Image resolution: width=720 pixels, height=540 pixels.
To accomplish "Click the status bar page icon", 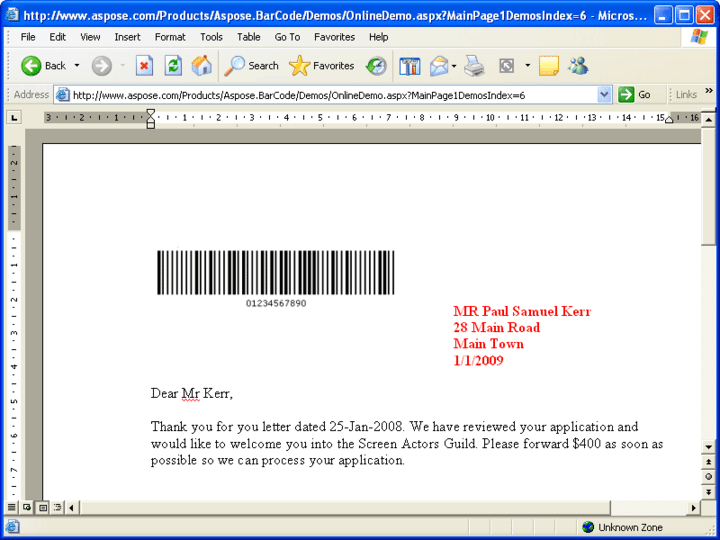I will pyautogui.click(x=12, y=527).
